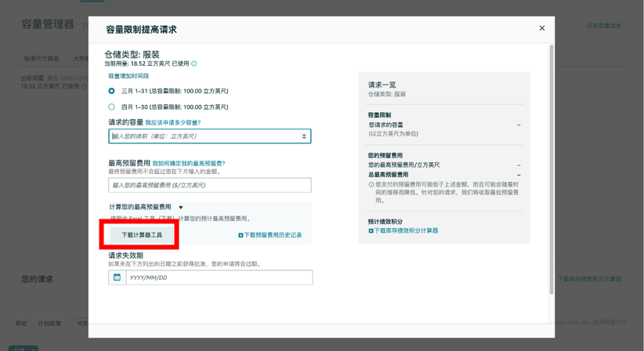The height and width of the screenshot is (351, 644).
Task: Open 下载库存绩效积分计算器 link in 请求一览
Action: pyautogui.click(x=403, y=230)
